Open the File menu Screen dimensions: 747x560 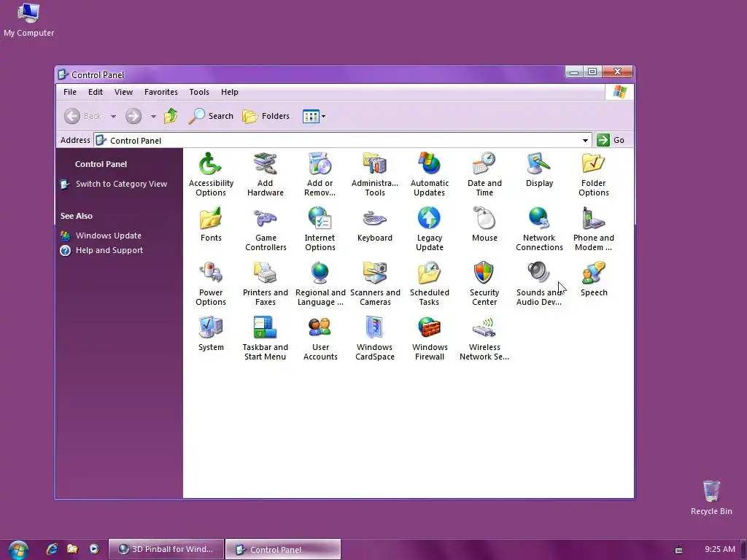[70, 92]
